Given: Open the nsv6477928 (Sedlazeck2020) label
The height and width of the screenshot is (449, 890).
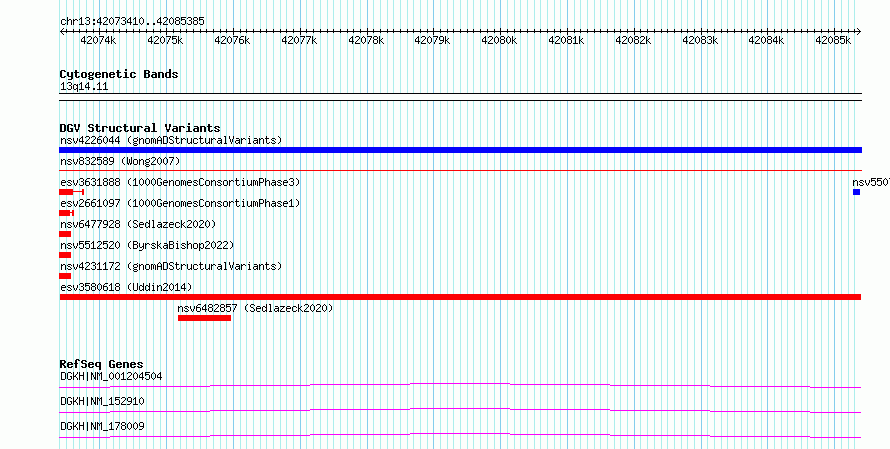Looking at the screenshot, I should pos(138,224).
